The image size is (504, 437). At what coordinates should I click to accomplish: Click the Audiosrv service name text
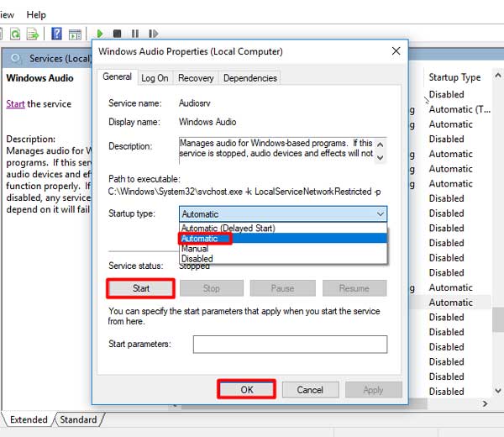coord(195,103)
